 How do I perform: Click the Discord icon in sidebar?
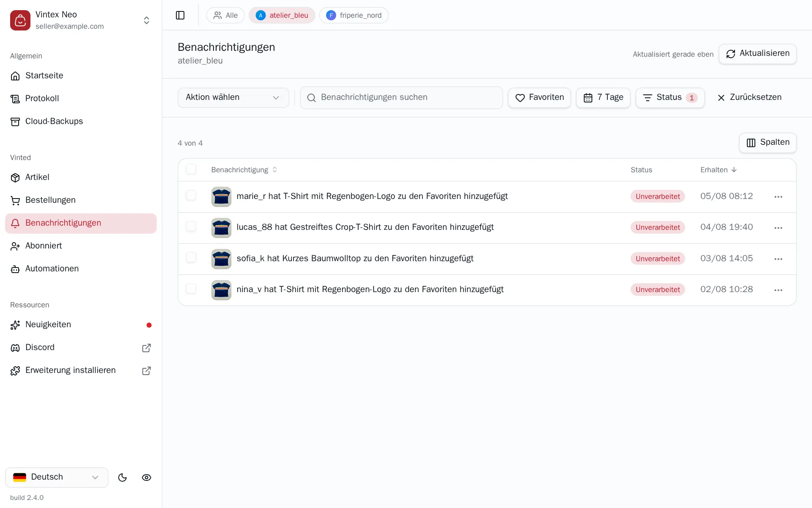click(x=15, y=348)
